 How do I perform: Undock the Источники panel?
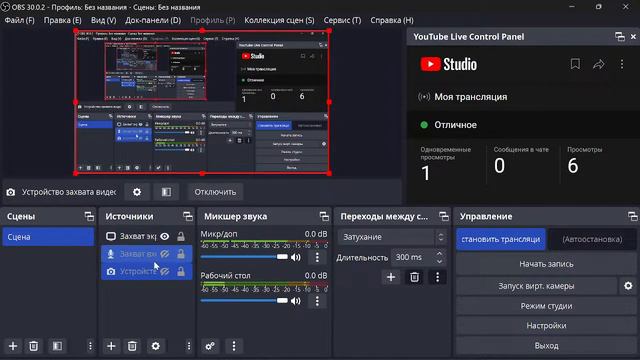pos(188,216)
